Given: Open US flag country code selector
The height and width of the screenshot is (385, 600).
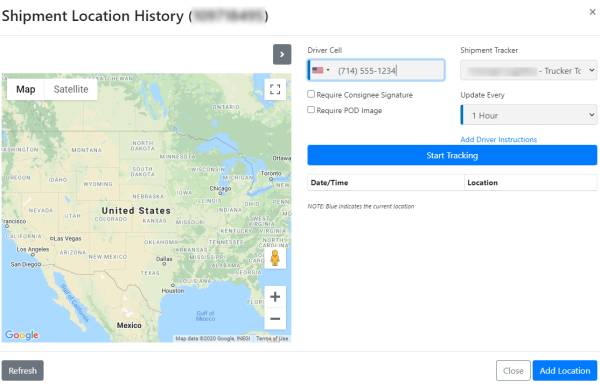Looking at the screenshot, I should point(321,70).
